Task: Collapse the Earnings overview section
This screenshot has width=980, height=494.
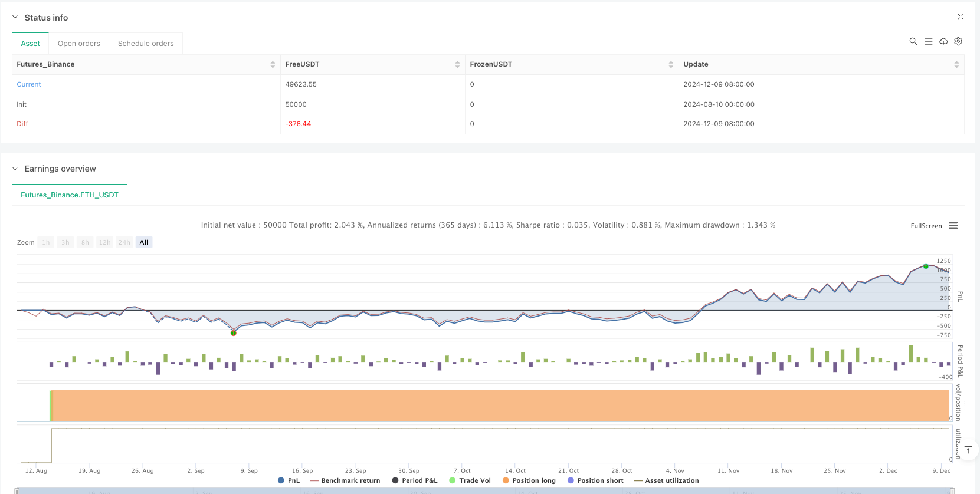Action: click(15, 169)
